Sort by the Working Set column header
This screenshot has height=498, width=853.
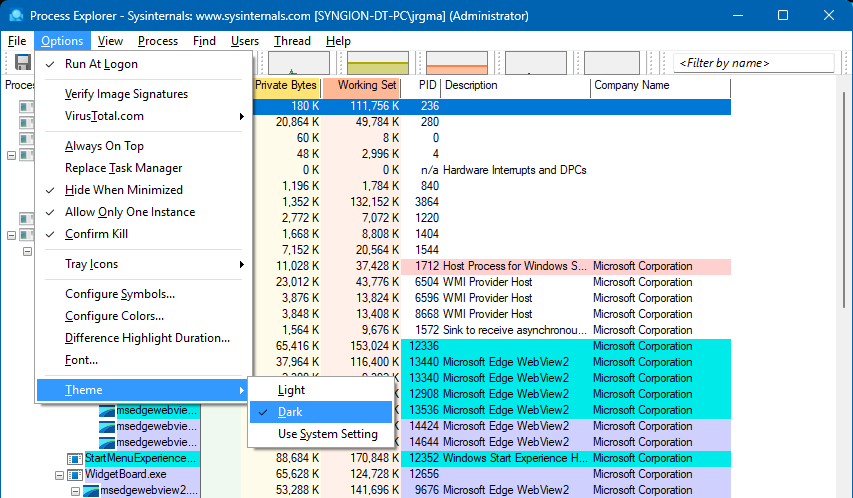tap(361, 86)
